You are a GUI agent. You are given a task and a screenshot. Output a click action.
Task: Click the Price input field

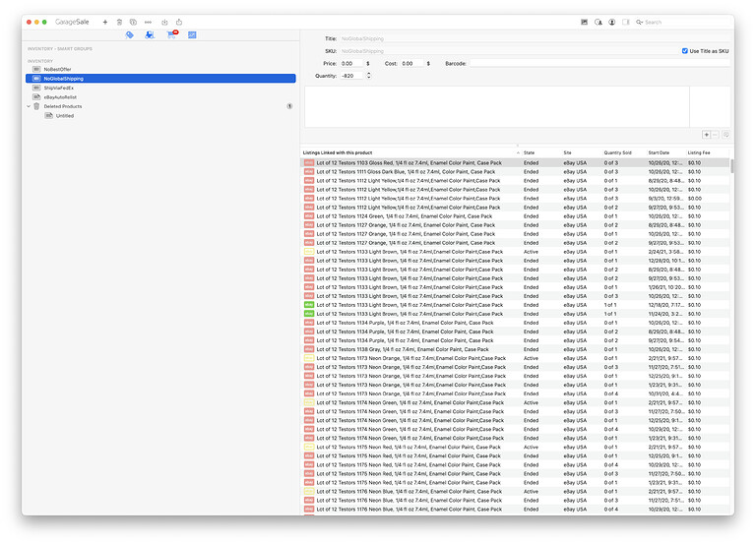(351, 63)
